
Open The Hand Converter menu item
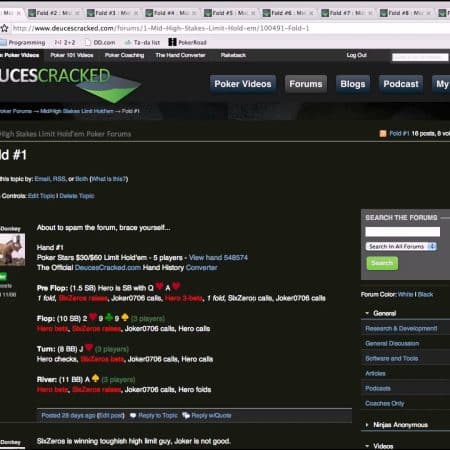click(180, 55)
